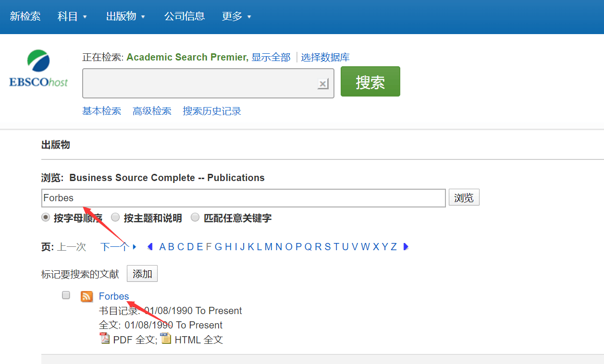Select the 匹配任意关键字 radio option

point(195,218)
